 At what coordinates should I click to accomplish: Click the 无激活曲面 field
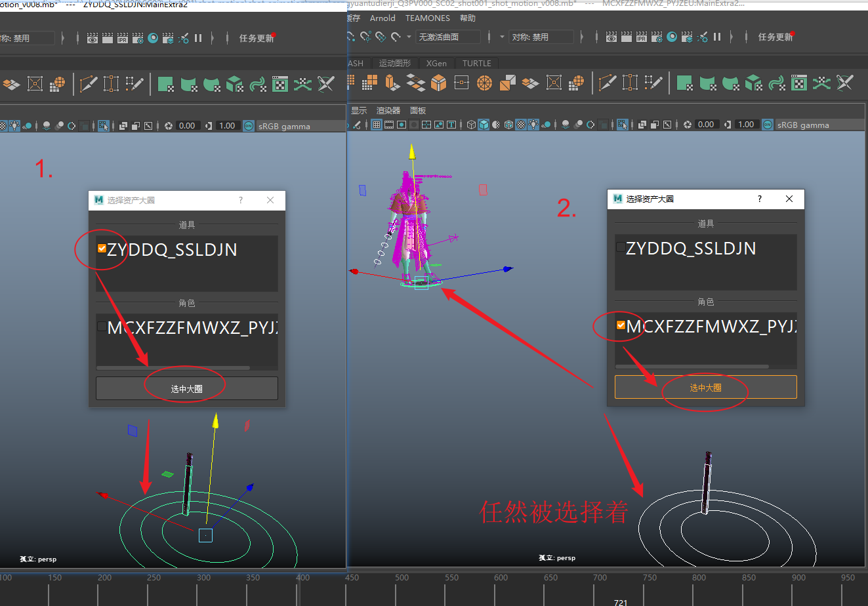(448, 37)
